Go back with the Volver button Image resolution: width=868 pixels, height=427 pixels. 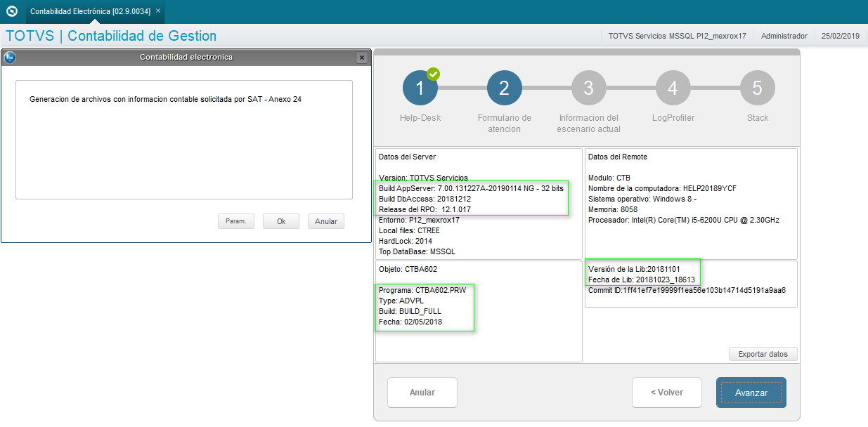pyautogui.click(x=667, y=393)
